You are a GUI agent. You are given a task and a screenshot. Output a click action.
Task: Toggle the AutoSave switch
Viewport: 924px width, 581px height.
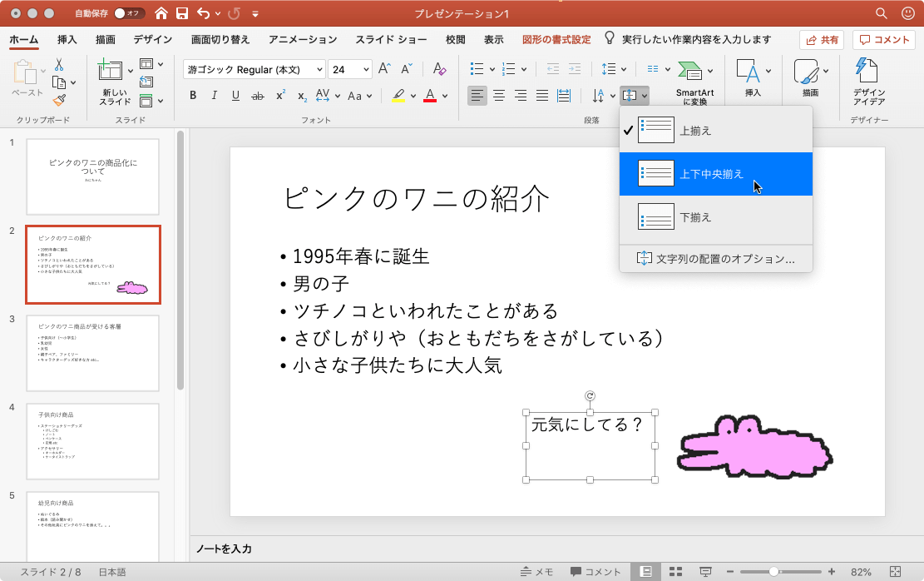[x=129, y=13]
